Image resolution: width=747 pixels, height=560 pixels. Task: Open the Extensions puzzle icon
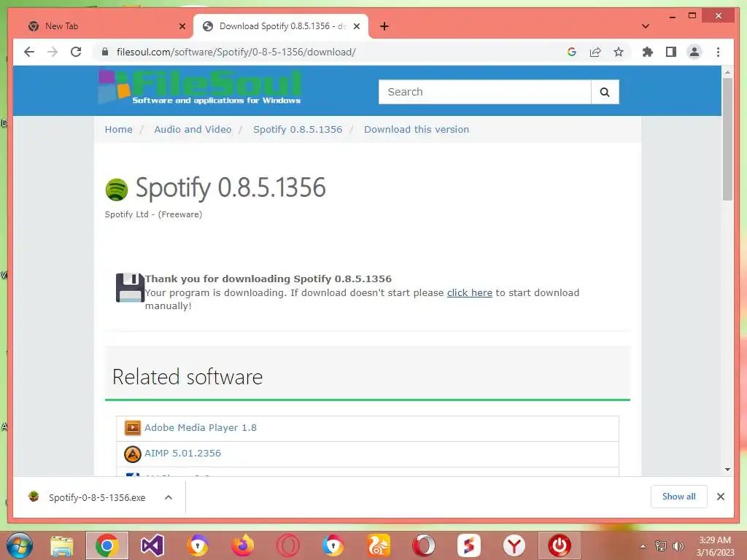pyautogui.click(x=648, y=52)
